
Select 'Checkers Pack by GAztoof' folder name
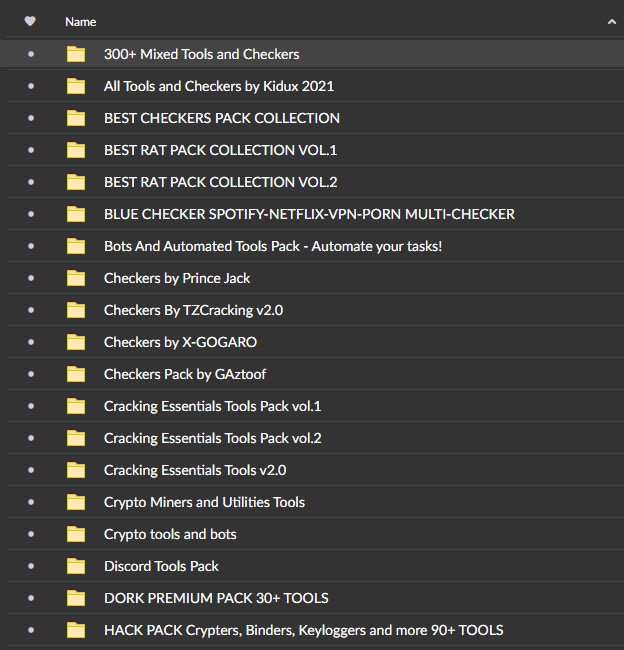[x=185, y=374]
